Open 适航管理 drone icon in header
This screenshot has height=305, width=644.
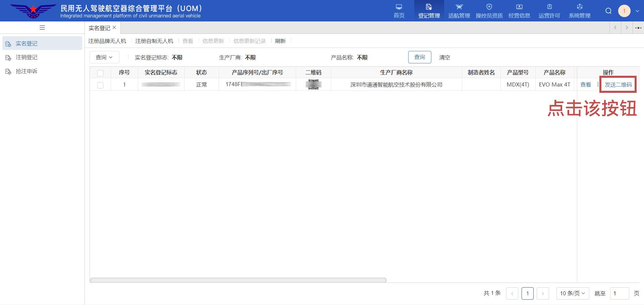459,7
